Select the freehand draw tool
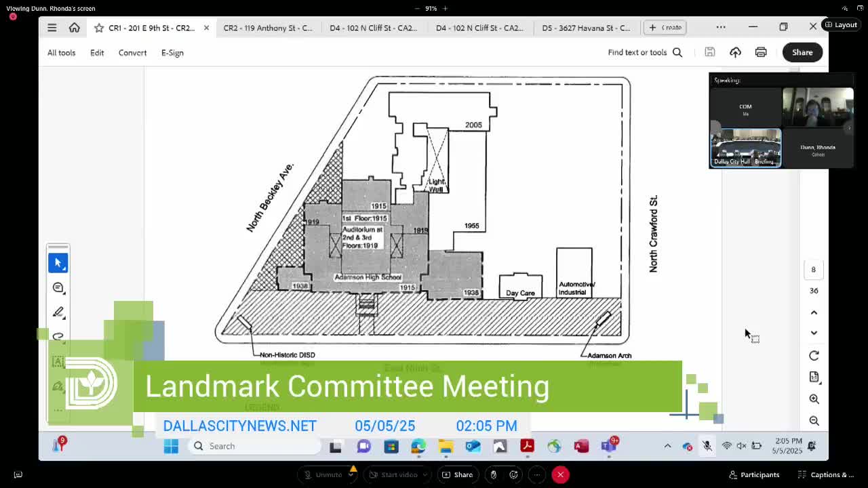The width and height of the screenshot is (868, 488). click(58, 336)
